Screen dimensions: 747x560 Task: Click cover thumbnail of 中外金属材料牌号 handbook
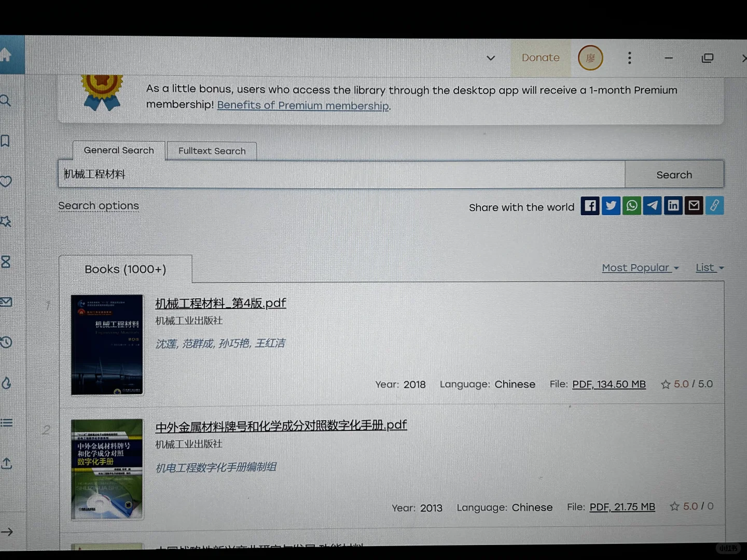pos(107,469)
